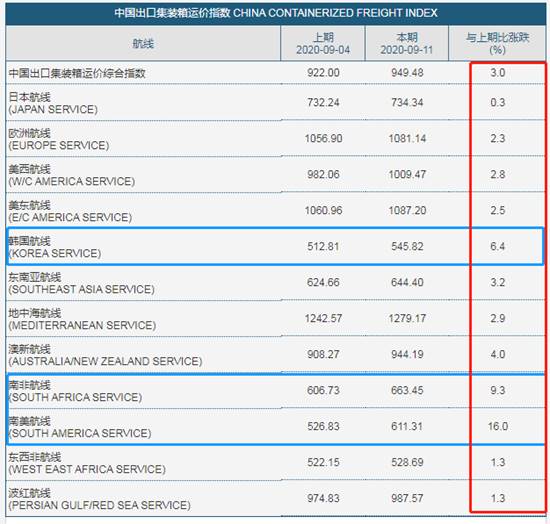Select Mediterranean Service row label
Viewport: 550px width, 524px height.
tap(82, 319)
